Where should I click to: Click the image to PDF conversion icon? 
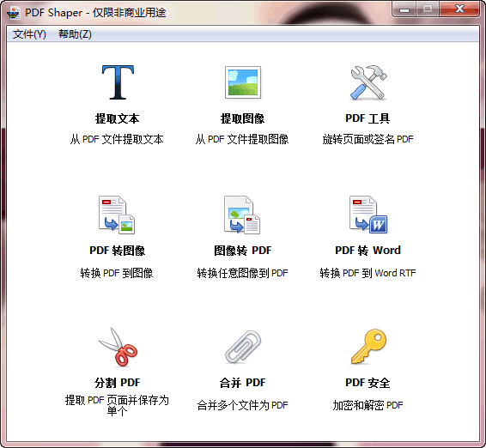(242, 215)
